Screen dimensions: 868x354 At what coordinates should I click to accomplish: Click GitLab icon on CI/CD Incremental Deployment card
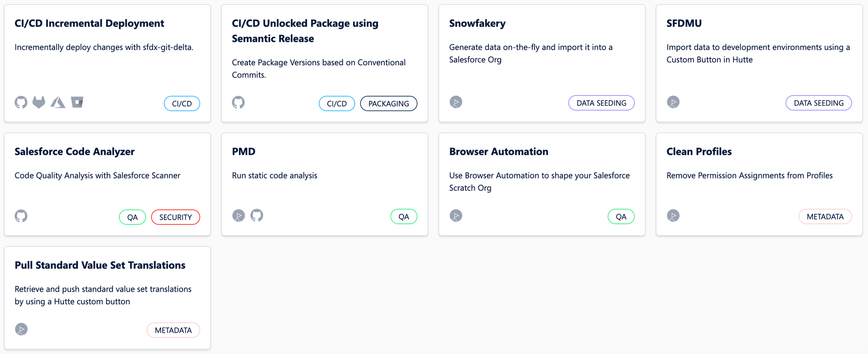pos(39,102)
